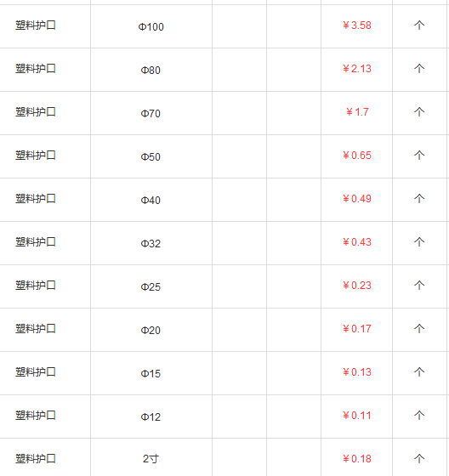
Task: Select the 2寸 specification cell
Action: pos(151,459)
